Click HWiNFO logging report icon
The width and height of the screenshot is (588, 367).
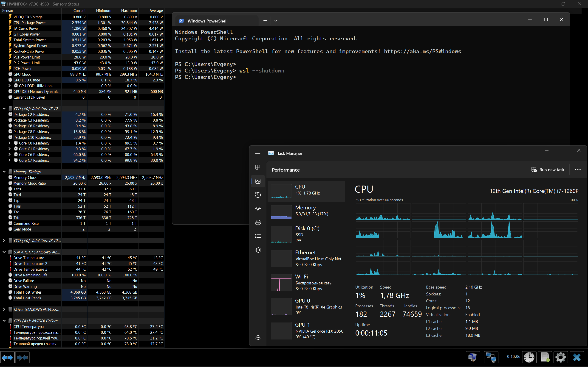click(545, 357)
